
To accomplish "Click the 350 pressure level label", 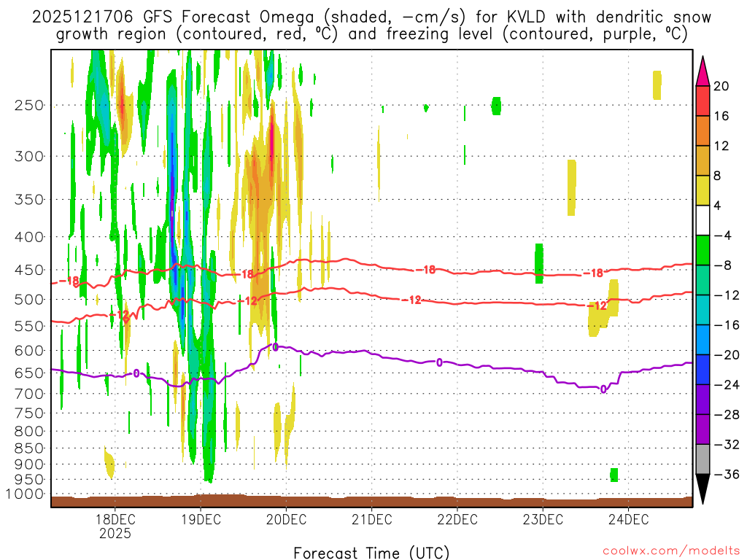I will coord(29,200).
